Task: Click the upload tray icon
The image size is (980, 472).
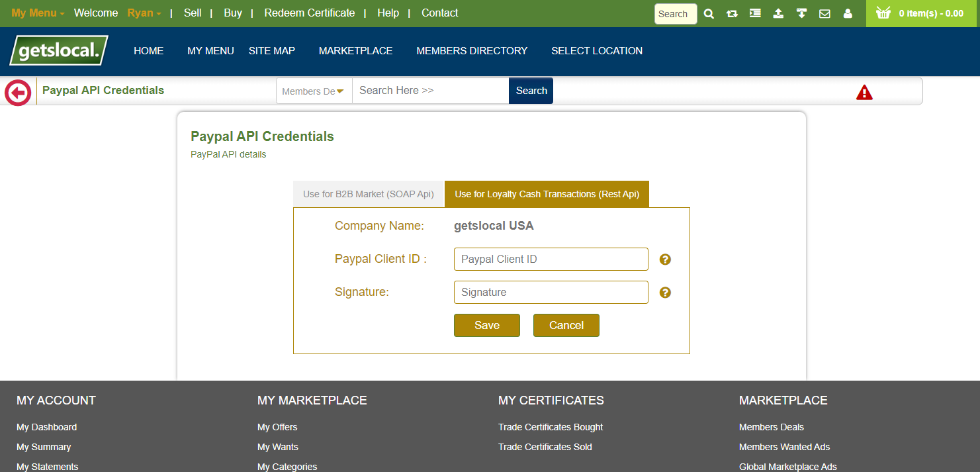Action: [x=778, y=13]
